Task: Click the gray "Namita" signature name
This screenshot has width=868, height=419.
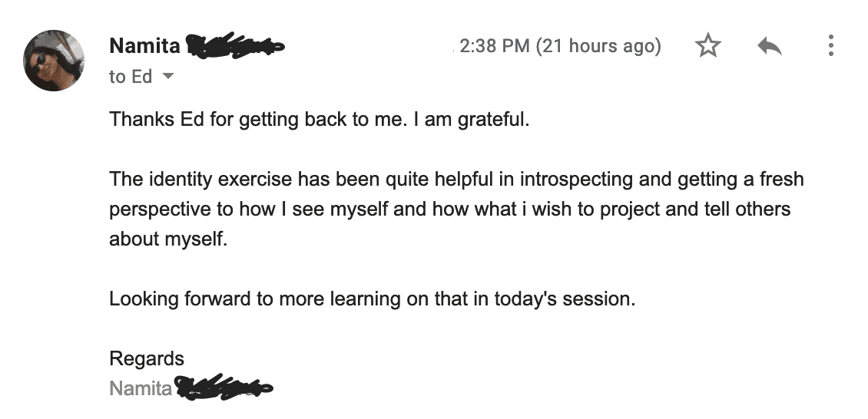Action: point(141,388)
